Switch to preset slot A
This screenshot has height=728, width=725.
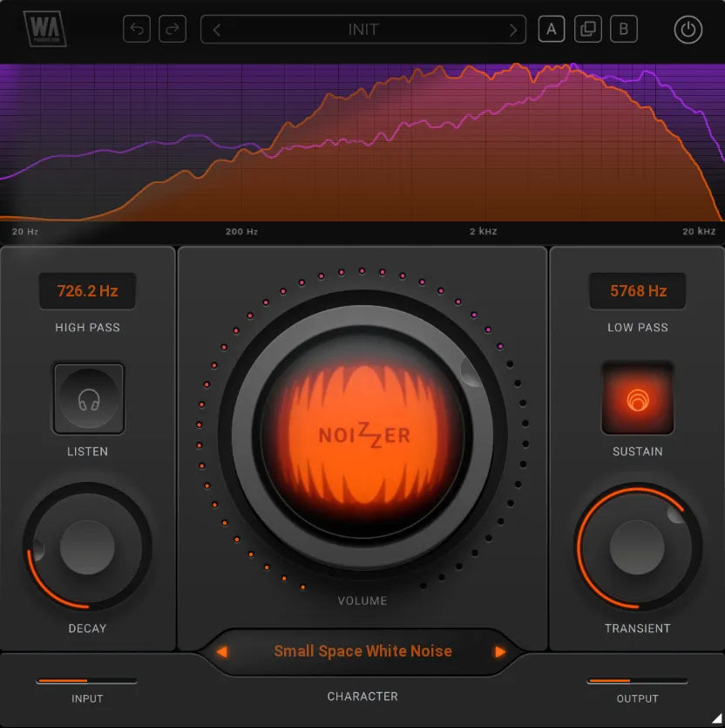[x=551, y=30]
